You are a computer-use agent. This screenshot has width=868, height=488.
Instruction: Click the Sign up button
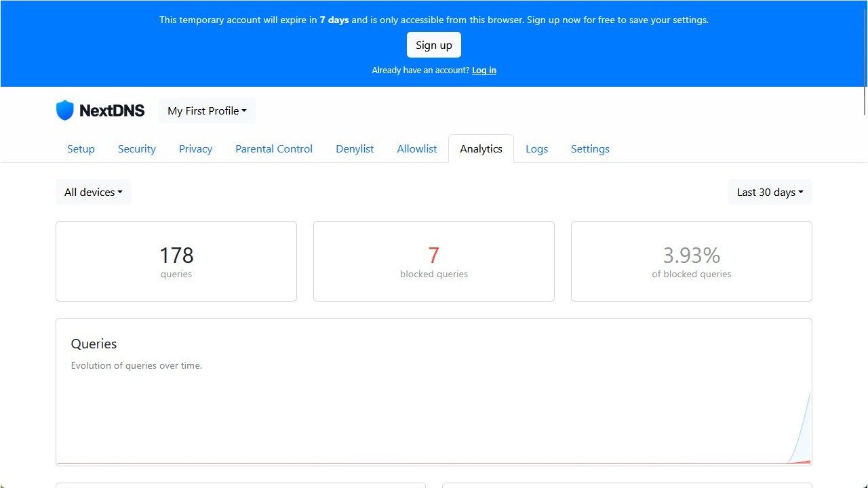(434, 45)
